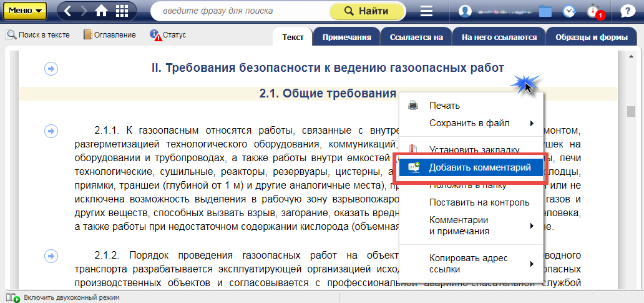Open the stopwatch icon with red badge
Viewport: 644px width, 303px height.
click(593, 11)
